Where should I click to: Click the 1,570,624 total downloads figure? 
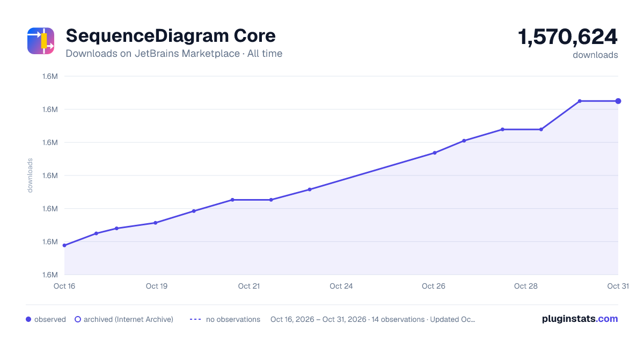coord(568,37)
